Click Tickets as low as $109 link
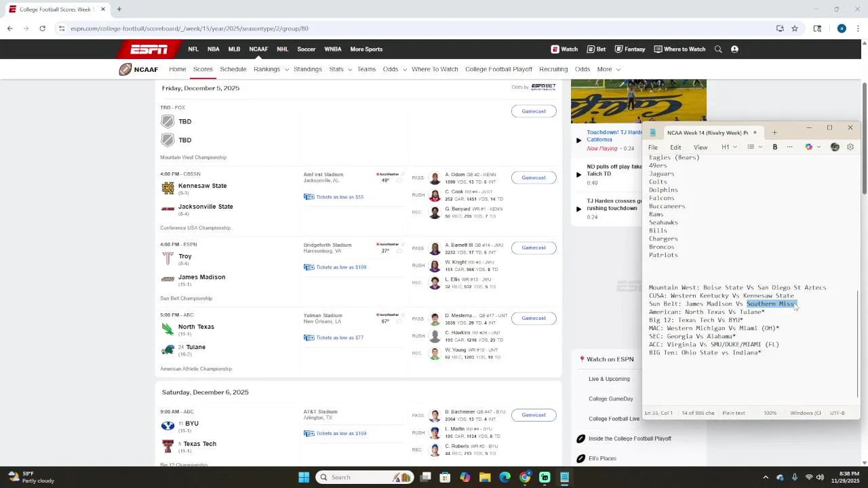Screen dimensions: 868x488 point(341,267)
